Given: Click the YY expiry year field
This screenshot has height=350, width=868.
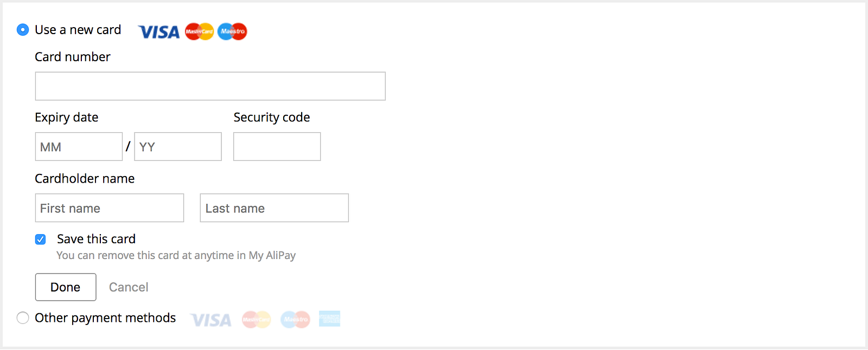Looking at the screenshot, I should tap(178, 147).
